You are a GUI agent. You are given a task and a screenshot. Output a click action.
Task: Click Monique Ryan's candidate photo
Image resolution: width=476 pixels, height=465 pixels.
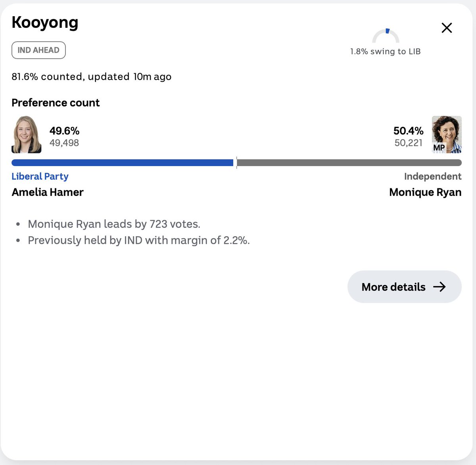pos(447,134)
